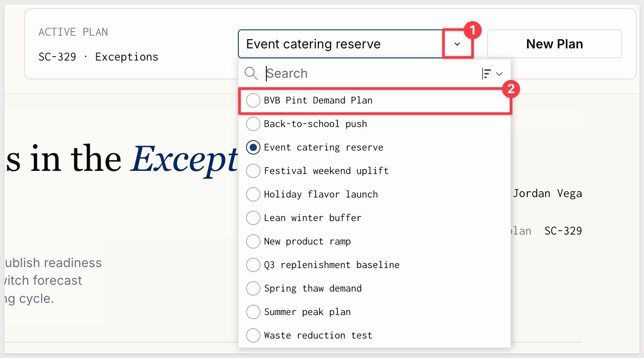644x358 pixels.
Task: Select BVB Pint Demand Plan radio button
Action: [x=253, y=100]
